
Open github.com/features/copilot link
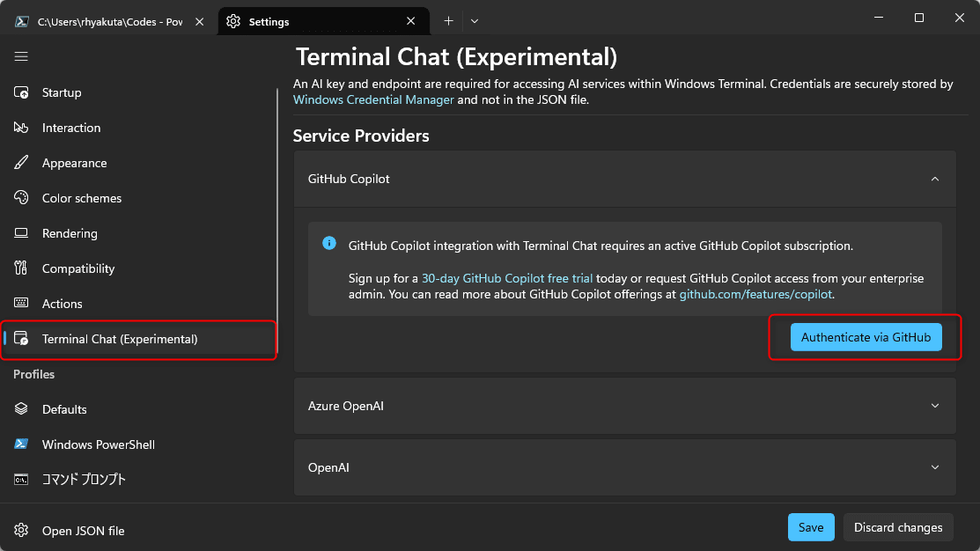(755, 294)
